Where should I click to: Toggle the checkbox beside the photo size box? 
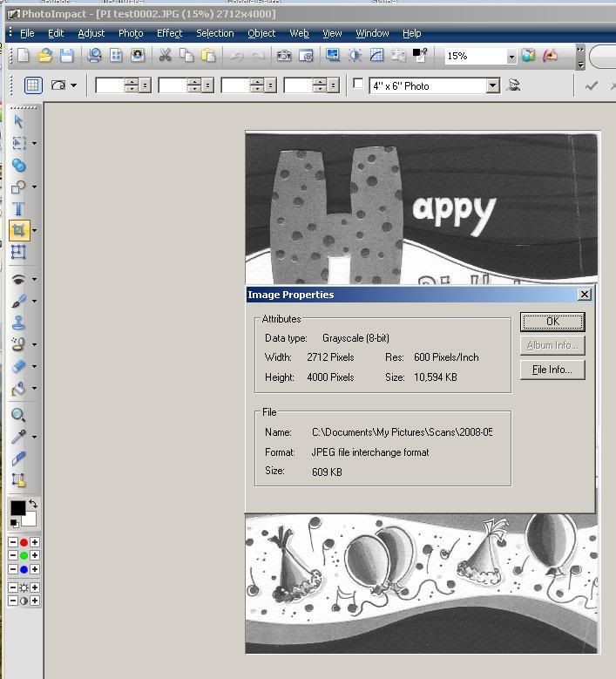point(358,85)
